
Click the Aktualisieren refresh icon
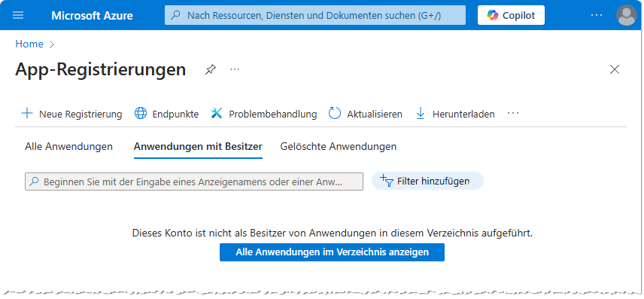(x=335, y=114)
